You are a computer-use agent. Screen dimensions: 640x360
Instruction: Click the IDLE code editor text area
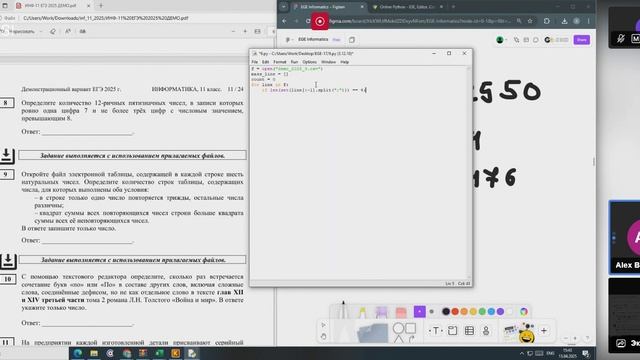[358, 173]
